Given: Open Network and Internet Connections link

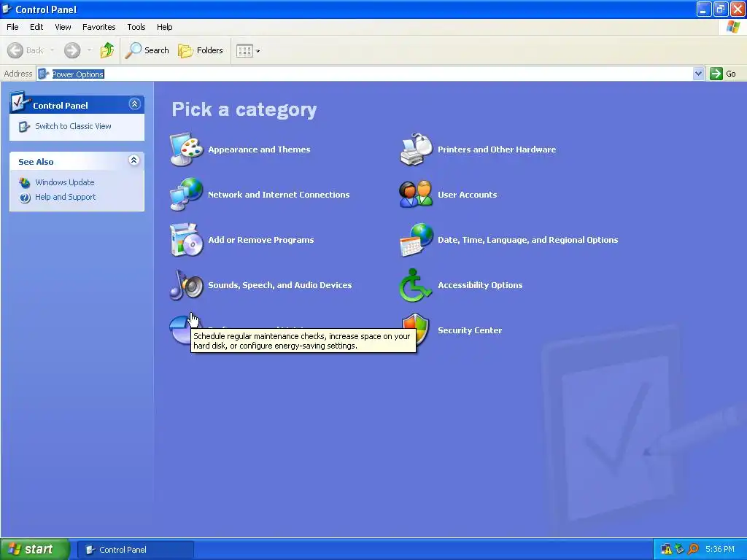Looking at the screenshot, I should 279,195.
